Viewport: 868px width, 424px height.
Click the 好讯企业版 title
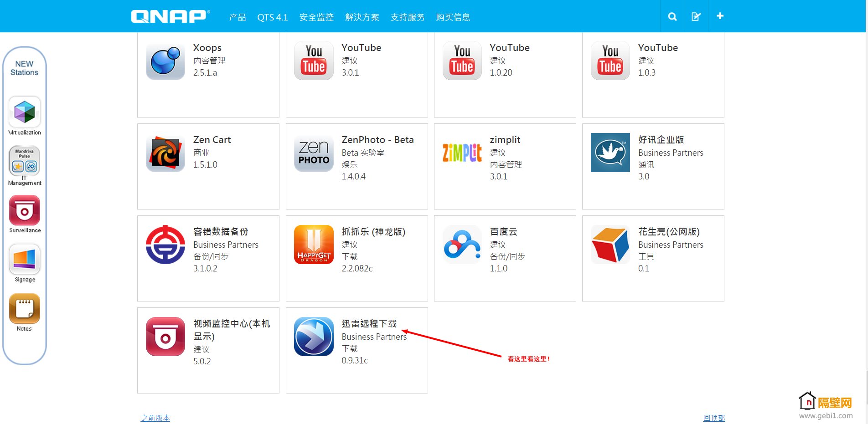661,139
